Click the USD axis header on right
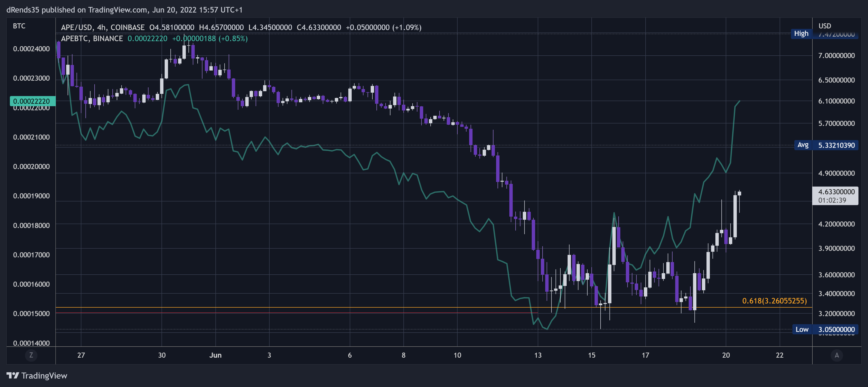The image size is (868, 387). click(825, 26)
